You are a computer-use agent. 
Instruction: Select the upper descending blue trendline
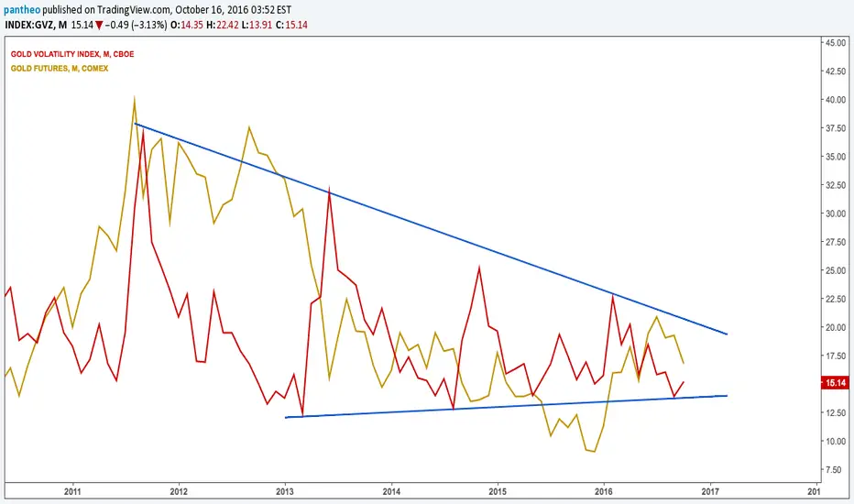pyautogui.click(x=431, y=229)
